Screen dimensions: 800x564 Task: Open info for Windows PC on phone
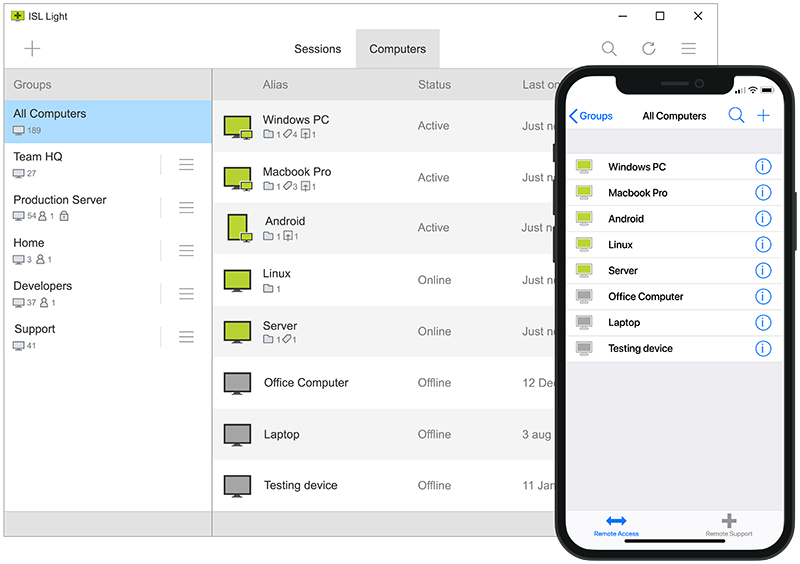click(x=763, y=166)
